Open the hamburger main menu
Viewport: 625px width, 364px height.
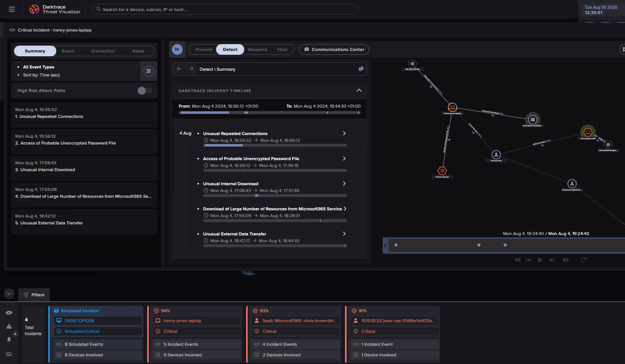[x=12, y=9]
